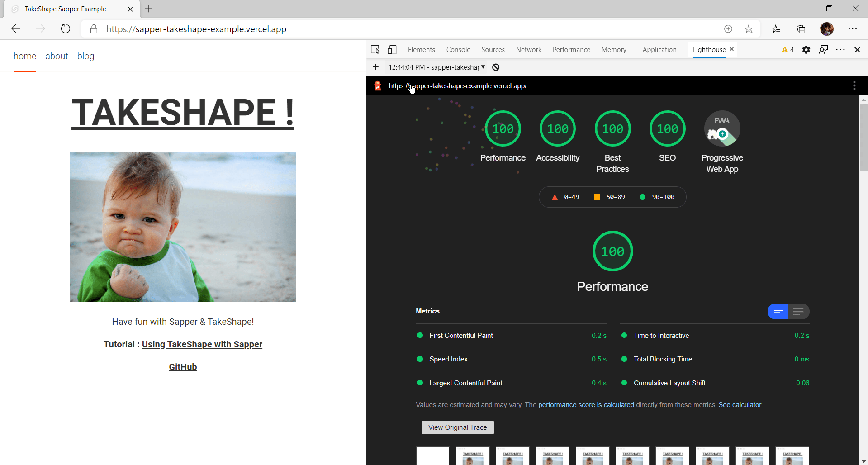Add page to favorites with star icon
The height and width of the screenshot is (465, 868).
tap(749, 29)
